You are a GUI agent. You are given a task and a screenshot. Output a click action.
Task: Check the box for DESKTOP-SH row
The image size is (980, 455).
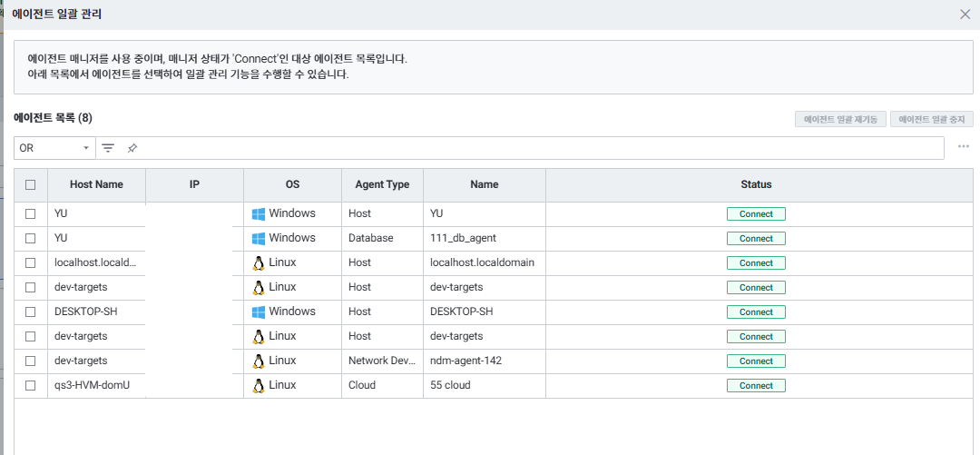tap(31, 312)
